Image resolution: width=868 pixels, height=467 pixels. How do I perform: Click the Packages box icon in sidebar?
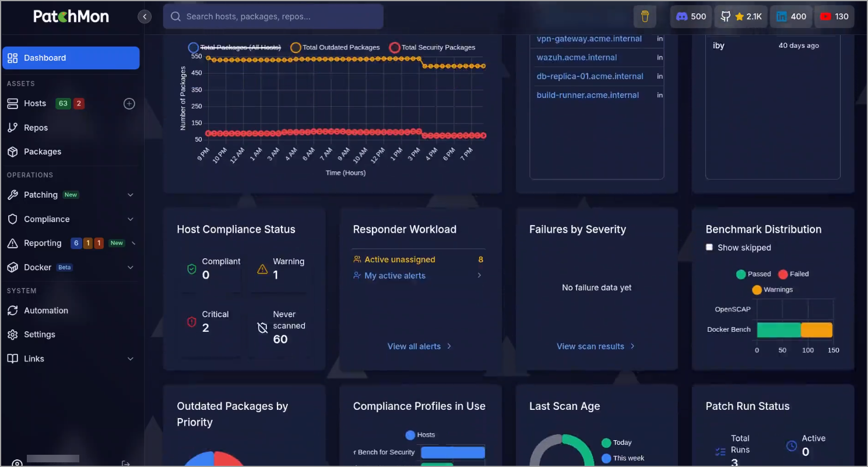(13, 152)
